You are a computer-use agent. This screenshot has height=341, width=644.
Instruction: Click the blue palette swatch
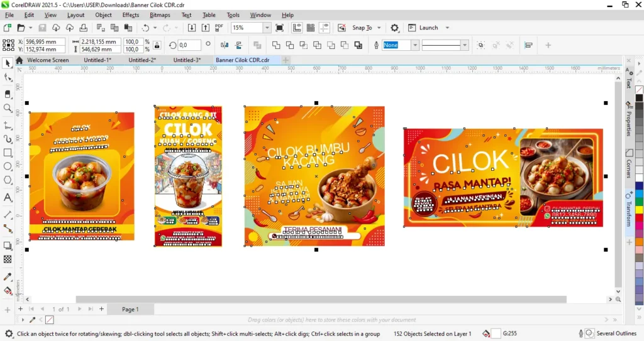click(x=639, y=186)
